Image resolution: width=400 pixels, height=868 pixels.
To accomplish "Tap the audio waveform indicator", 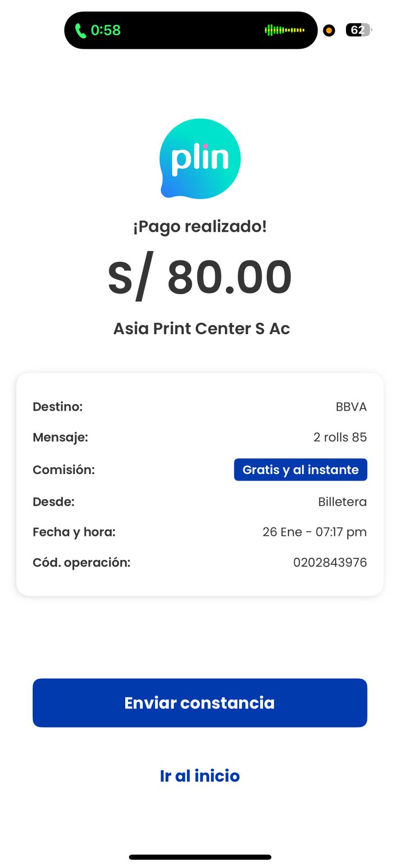I will click(x=285, y=30).
